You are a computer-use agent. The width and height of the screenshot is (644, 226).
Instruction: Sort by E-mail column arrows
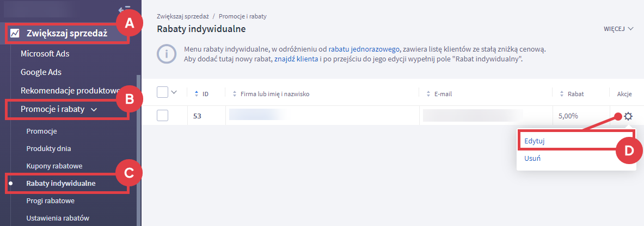coord(427,93)
